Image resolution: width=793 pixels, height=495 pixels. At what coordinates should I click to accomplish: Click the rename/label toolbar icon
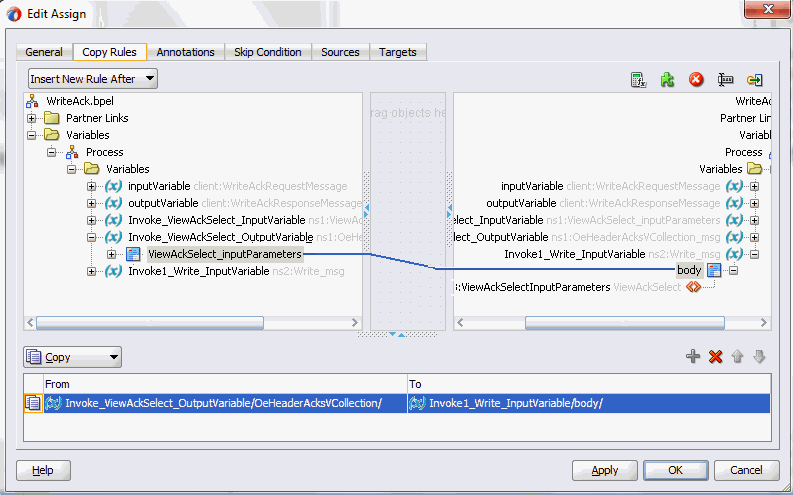[725, 79]
